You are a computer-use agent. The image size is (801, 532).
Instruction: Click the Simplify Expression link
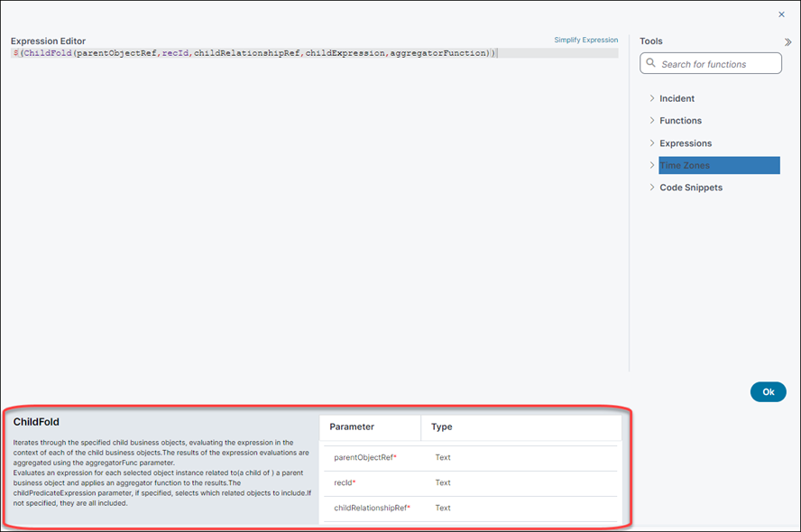pyautogui.click(x=585, y=41)
